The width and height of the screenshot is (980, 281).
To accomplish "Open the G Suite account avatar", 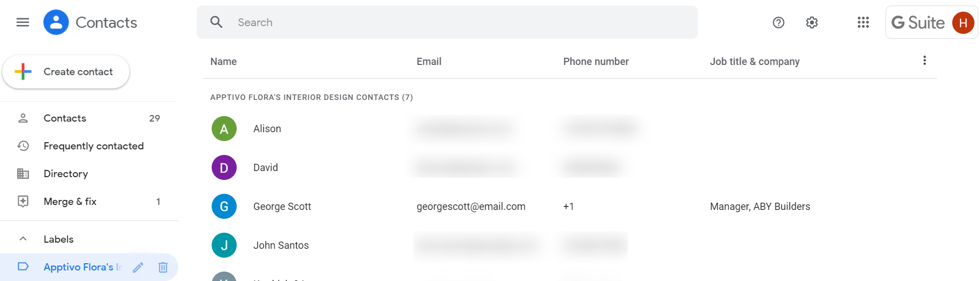I will click(x=963, y=22).
